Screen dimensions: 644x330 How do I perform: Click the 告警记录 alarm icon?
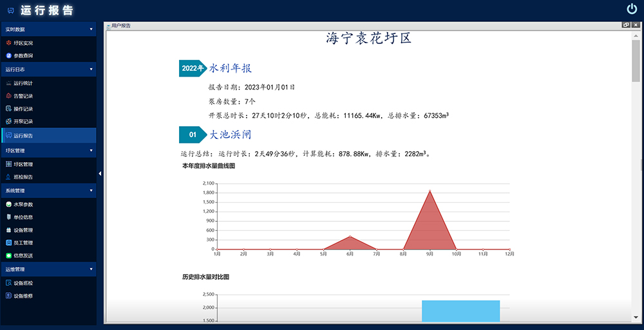(8, 96)
